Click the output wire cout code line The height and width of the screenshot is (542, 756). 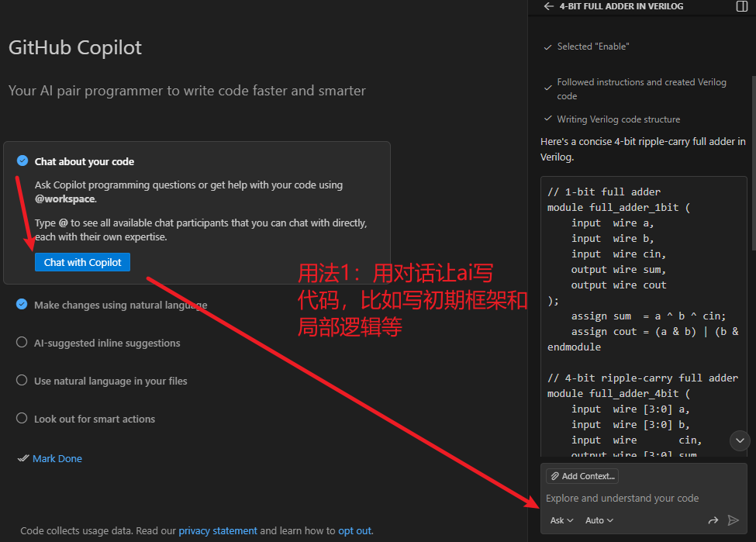[x=619, y=285]
